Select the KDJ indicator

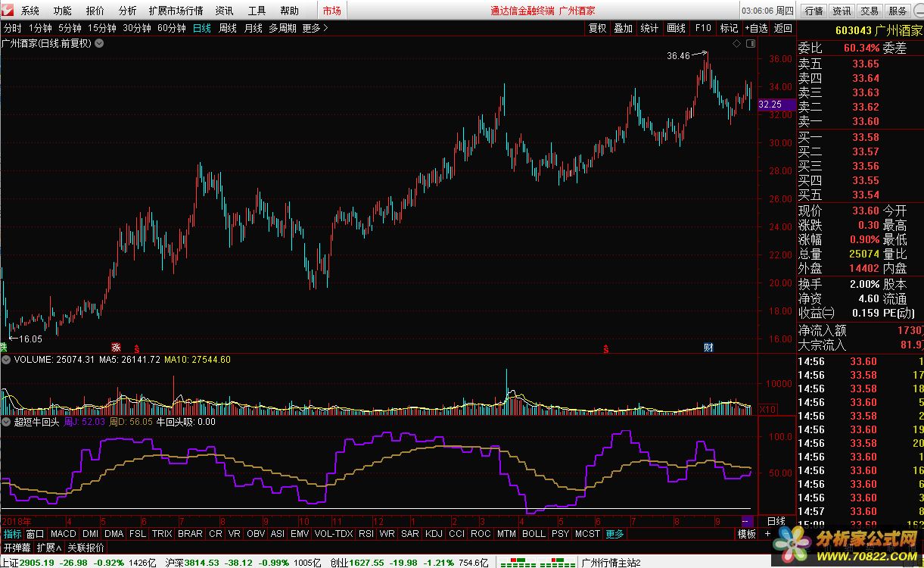coord(434,534)
